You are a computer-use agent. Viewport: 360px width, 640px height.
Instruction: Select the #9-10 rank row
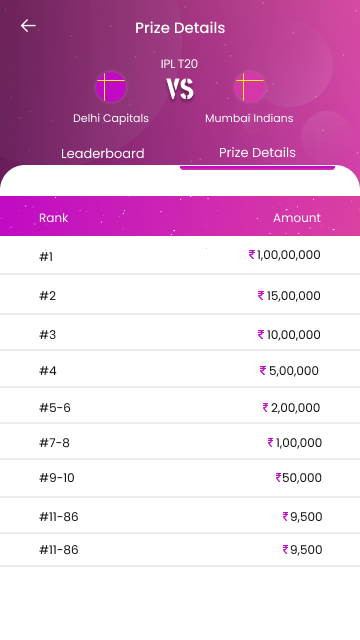point(180,478)
